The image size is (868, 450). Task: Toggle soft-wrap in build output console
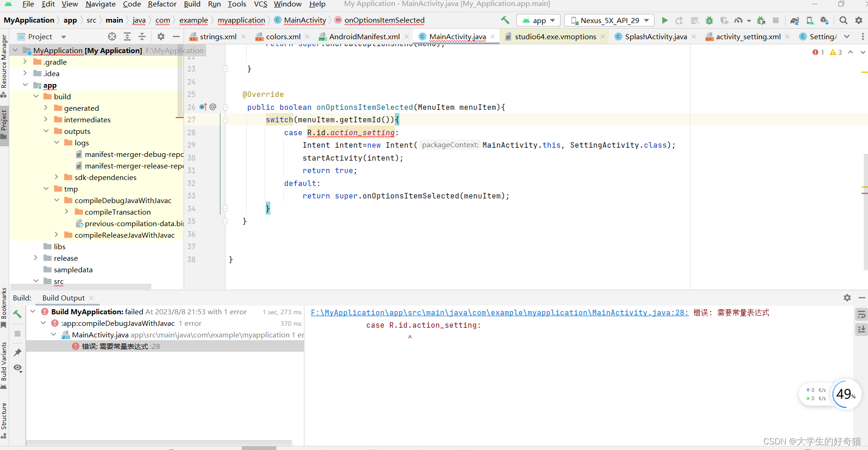(x=861, y=315)
